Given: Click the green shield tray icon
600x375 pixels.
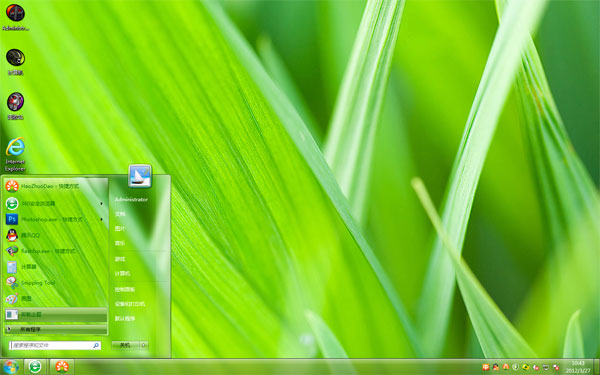Looking at the screenshot, I should point(516,367).
